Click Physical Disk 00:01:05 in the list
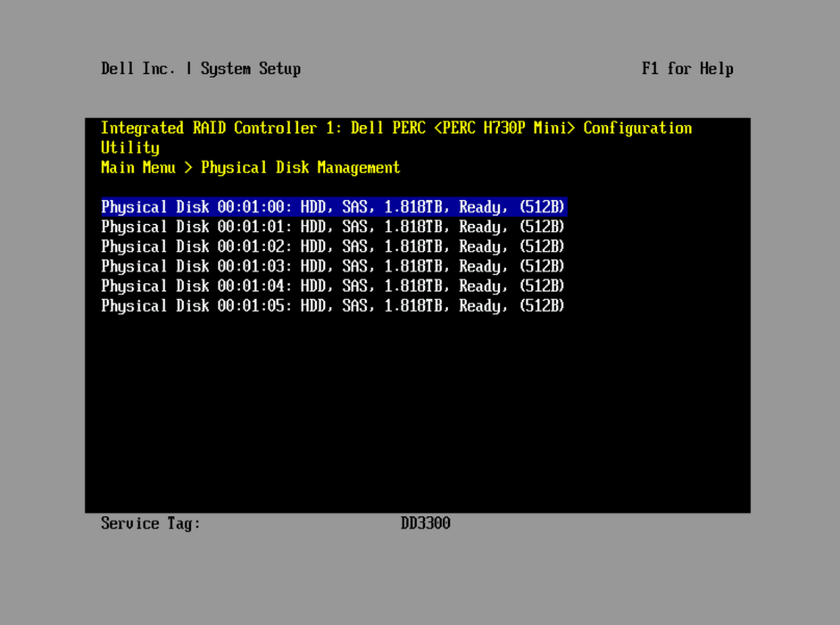 pos(332,305)
